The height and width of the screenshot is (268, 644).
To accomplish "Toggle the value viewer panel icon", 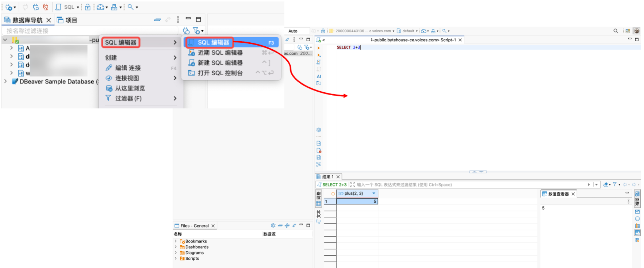I will 637,233.
